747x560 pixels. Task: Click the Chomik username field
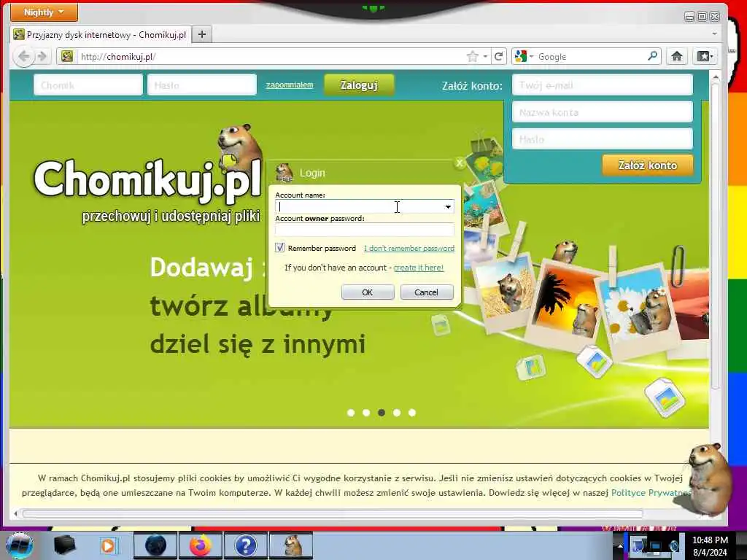point(88,85)
